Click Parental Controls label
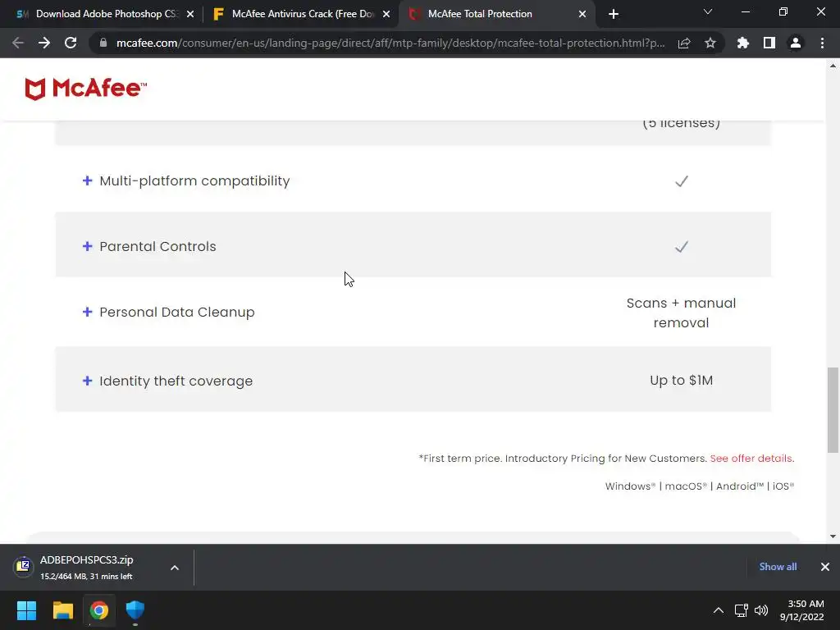The width and height of the screenshot is (840, 630). (158, 246)
